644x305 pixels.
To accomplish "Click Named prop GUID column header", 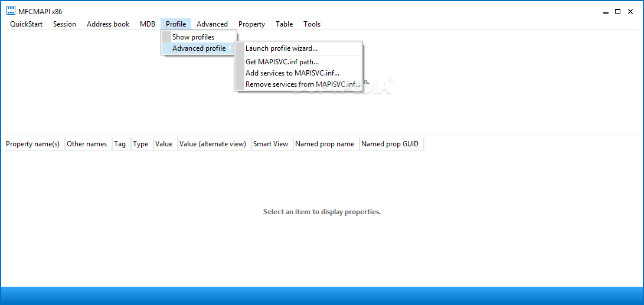I will [392, 144].
